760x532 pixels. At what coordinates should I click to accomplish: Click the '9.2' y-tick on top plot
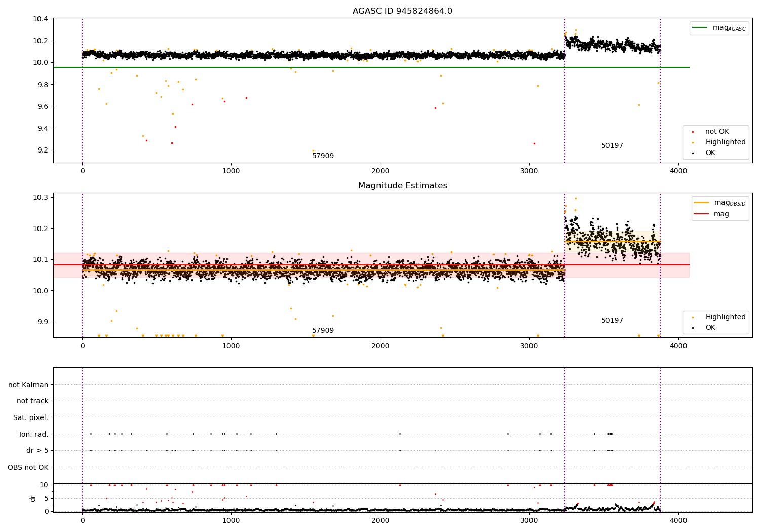click(43, 150)
